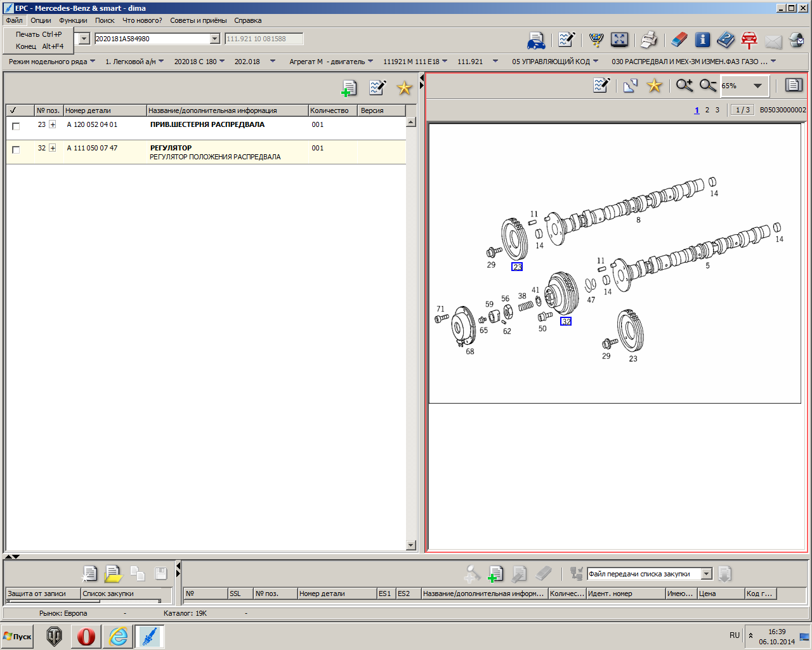Screen dimensions: 812x650
Task: Click the red car on lift icon
Action: tap(749, 40)
